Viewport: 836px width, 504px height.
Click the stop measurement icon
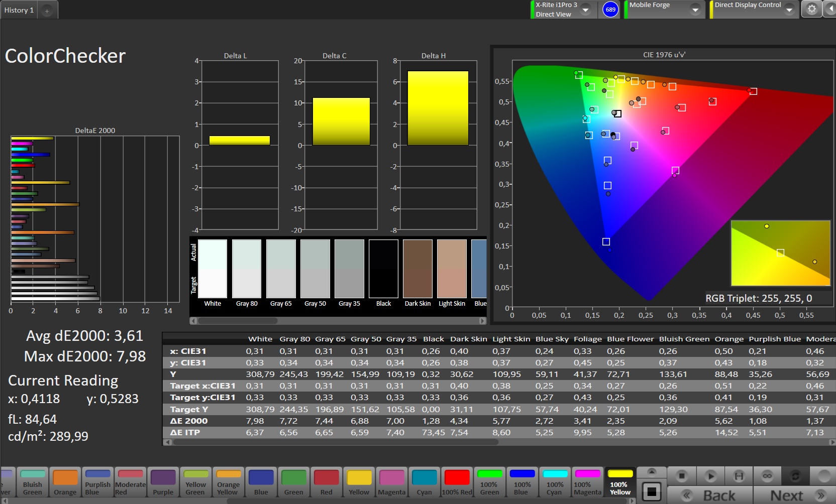click(x=681, y=475)
